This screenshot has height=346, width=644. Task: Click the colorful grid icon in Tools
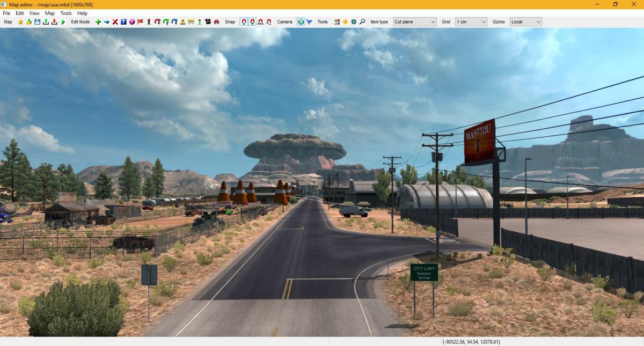click(x=337, y=22)
